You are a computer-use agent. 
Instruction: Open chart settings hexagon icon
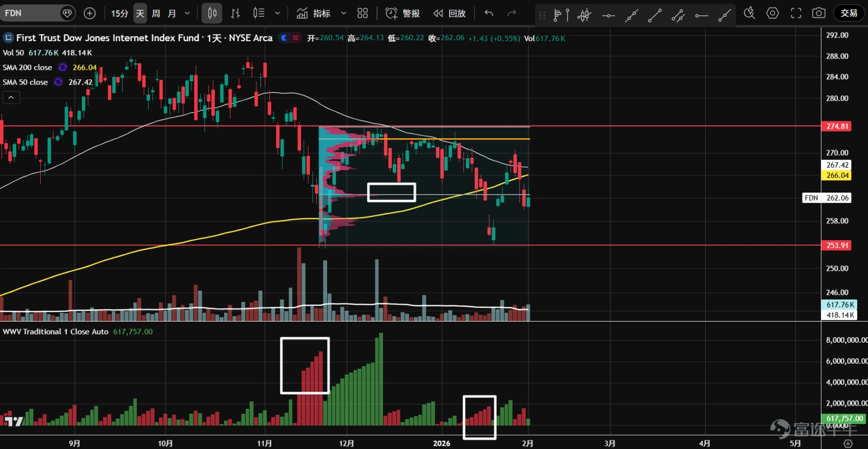point(773,13)
